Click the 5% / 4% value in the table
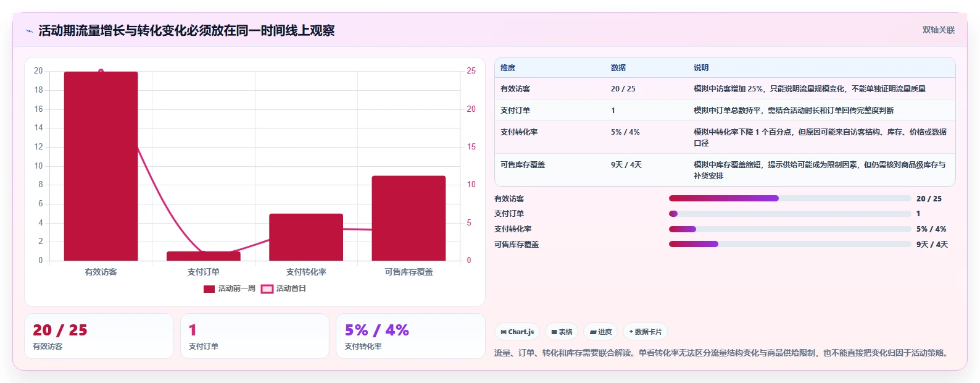Screen dimensions: 980x383 [625, 132]
